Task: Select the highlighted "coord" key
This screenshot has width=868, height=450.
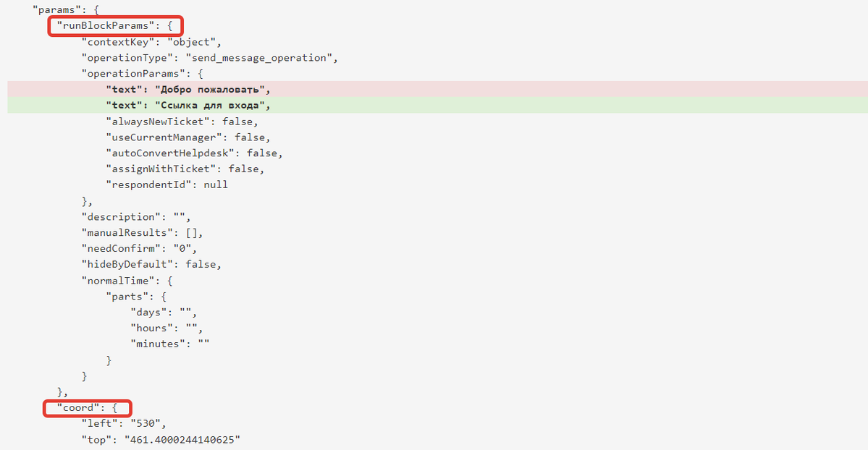Action: tap(88, 409)
